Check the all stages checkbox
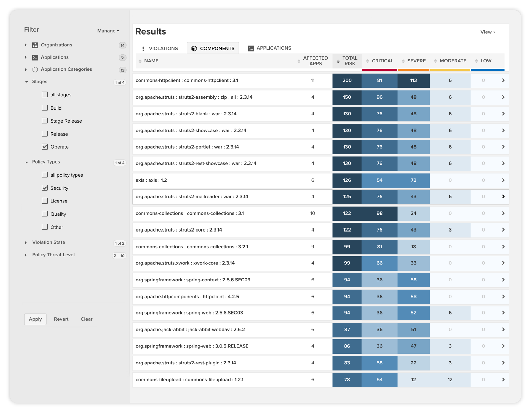 tap(45, 95)
